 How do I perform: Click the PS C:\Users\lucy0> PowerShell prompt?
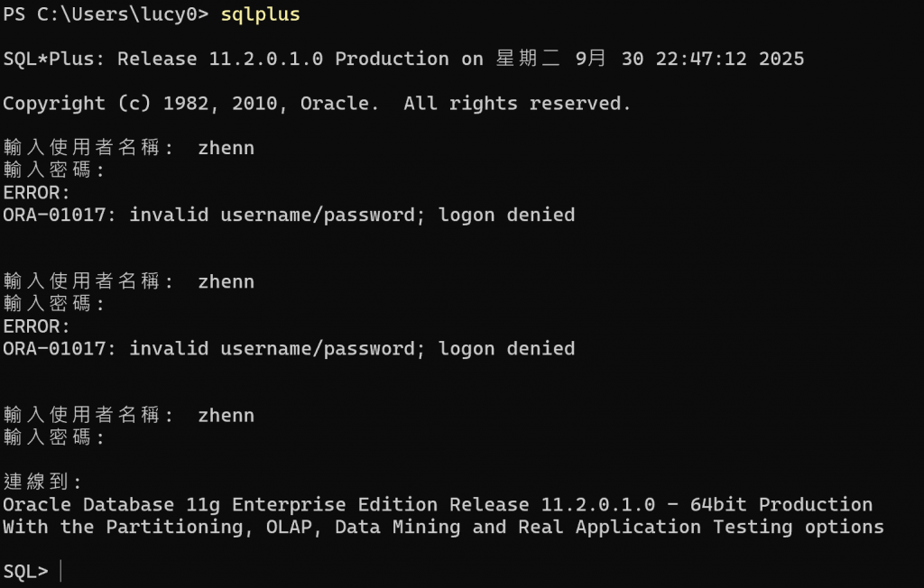pyautogui.click(x=106, y=14)
